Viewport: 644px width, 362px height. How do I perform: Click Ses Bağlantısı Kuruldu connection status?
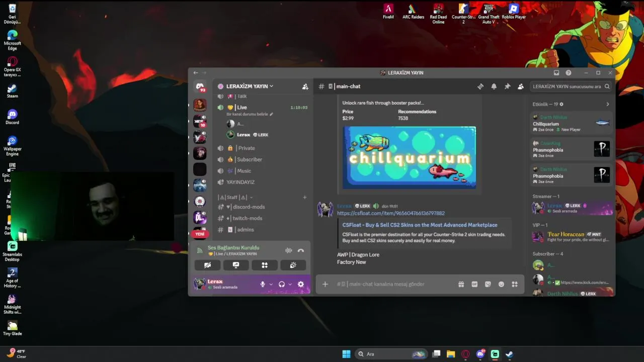pyautogui.click(x=233, y=248)
